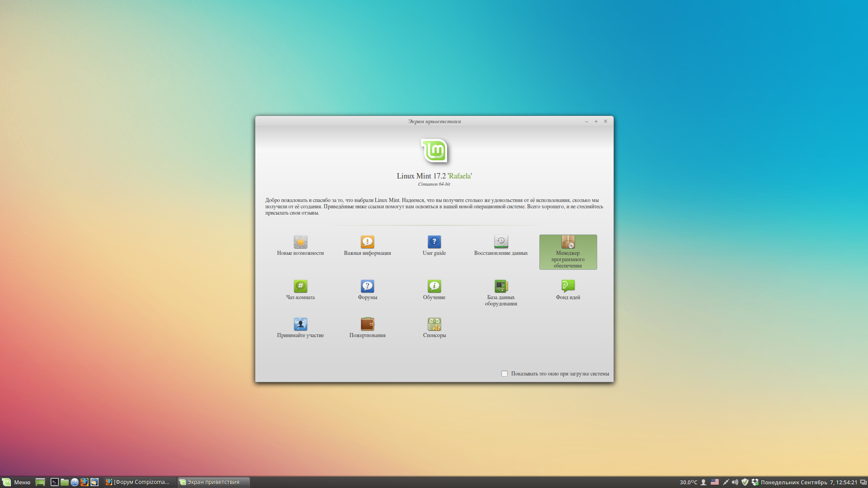This screenshot has height=488, width=868.
Task: Open the panel clock calendar
Action: point(809,482)
